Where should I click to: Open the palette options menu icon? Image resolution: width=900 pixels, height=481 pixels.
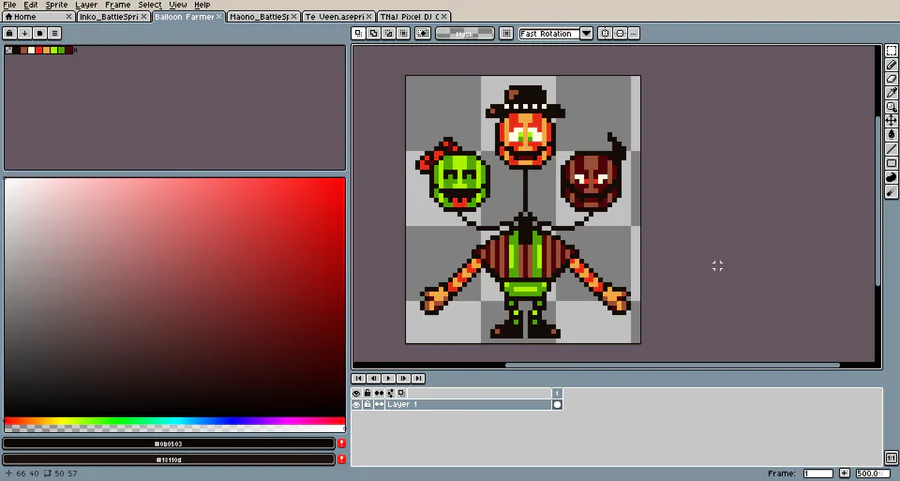click(x=55, y=33)
